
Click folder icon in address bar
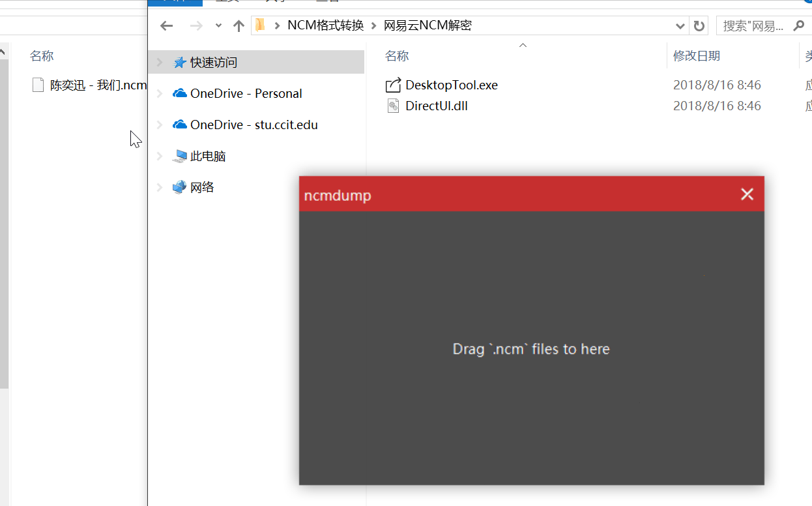click(260, 25)
